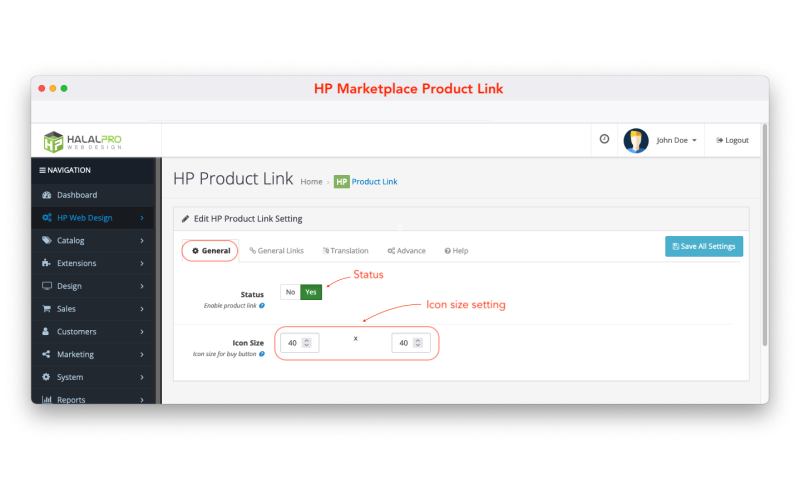Switch to the General Links tab

(277, 251)
